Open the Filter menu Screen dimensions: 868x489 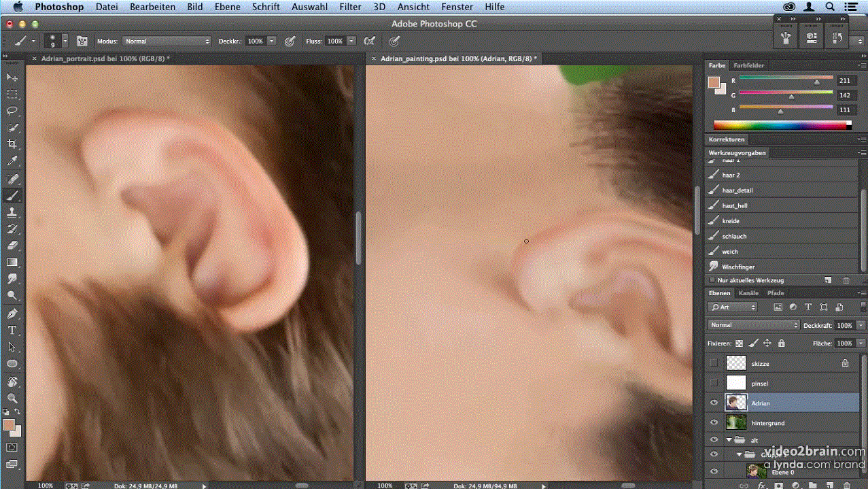pos(350,7)
